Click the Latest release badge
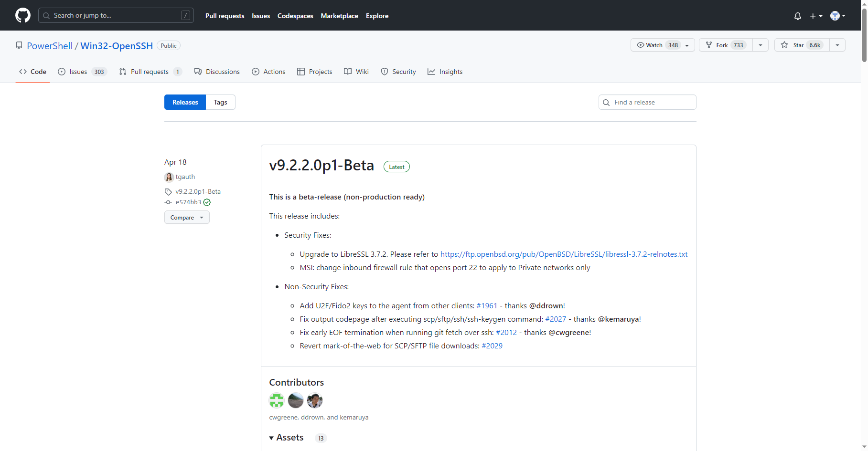 coord(396,167)
